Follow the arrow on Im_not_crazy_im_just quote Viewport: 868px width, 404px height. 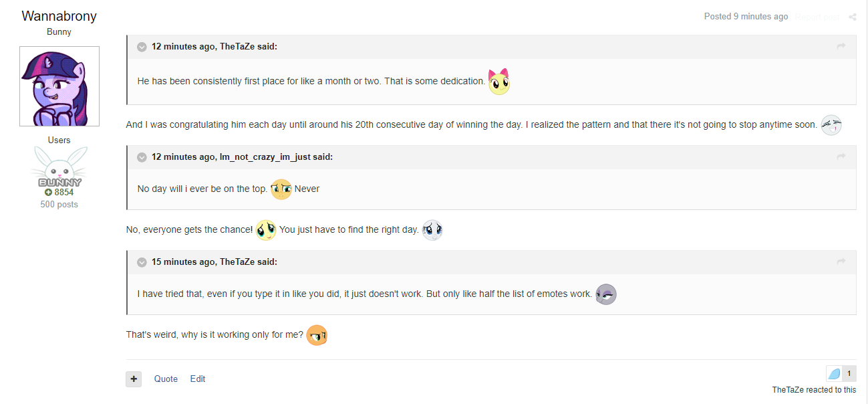pyautogui.click(x=841, y=157)
